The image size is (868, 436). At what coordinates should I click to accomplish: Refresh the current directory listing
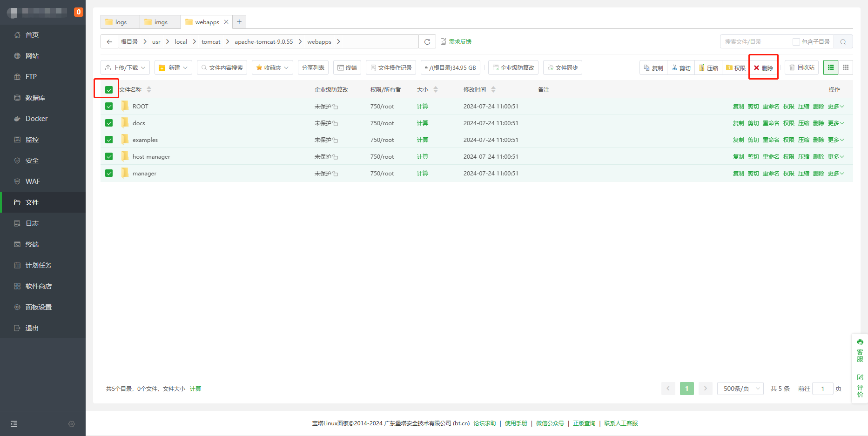point(427,42)
